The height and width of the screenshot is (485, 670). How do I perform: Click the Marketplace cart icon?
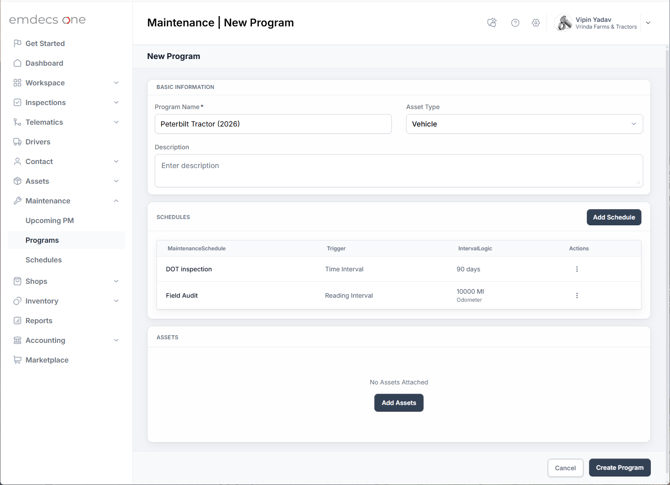[17, 360]
